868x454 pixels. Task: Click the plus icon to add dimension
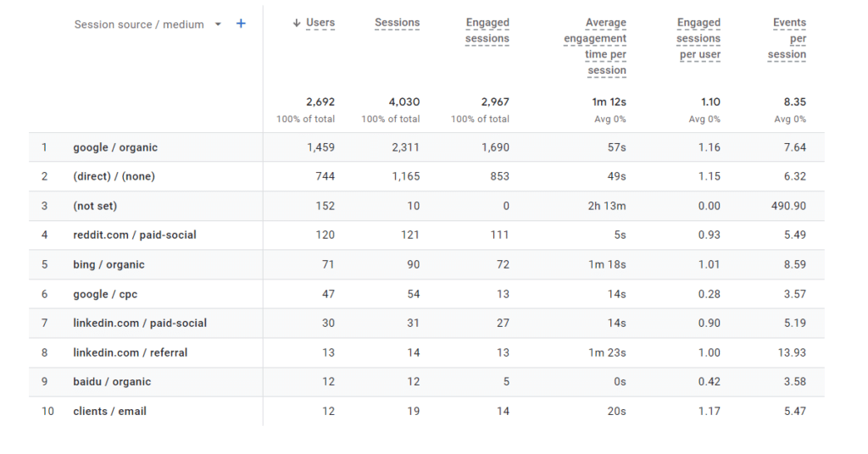click(x=241, y=24)
